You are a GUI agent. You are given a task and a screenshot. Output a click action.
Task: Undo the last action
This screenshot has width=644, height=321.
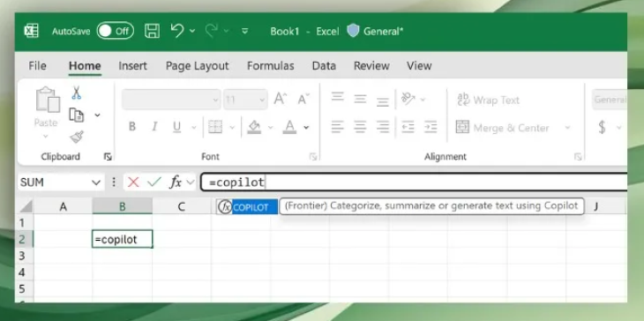click(x=177, y=31)
